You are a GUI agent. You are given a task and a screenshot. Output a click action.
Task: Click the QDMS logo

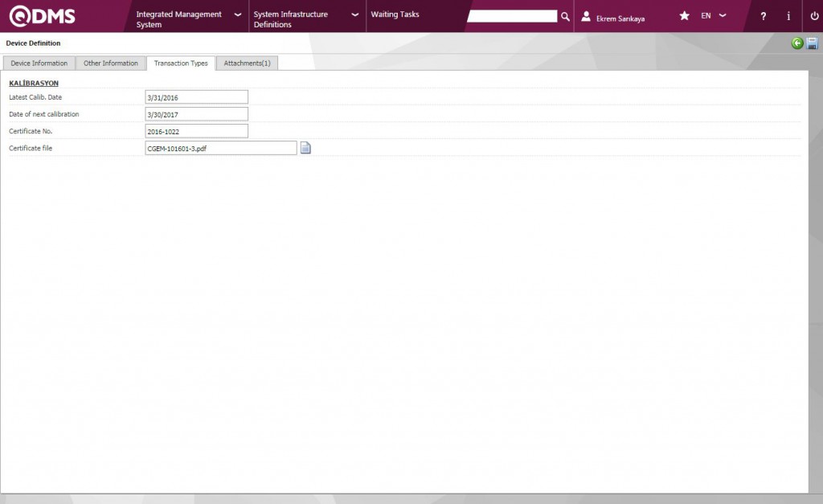pyautogui.click(x=42, y=16)
